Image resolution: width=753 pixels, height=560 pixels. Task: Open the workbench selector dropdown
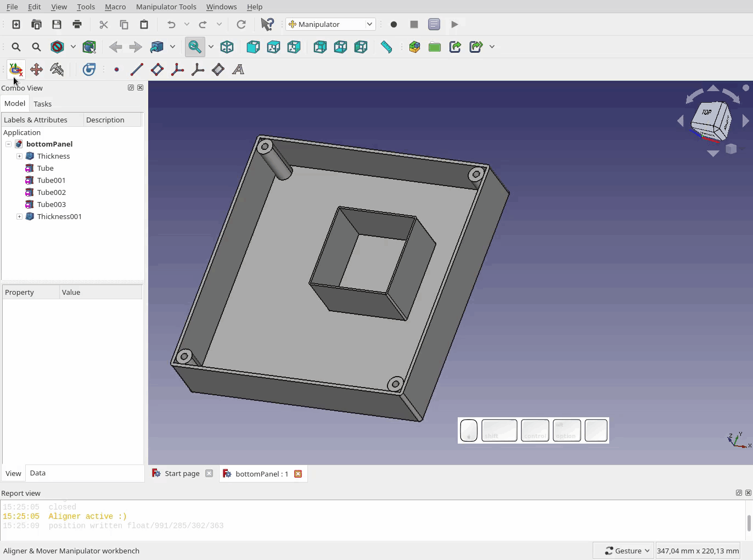point(330,24)
